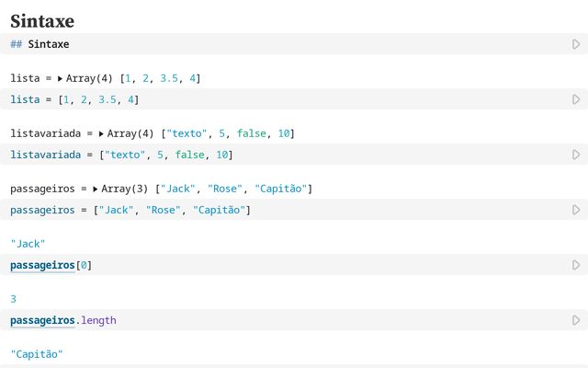Run the lista = [1, 2, 3.5, 4] cell
The height and width of the screenshot is (368, 588).
tap(576, 99)
